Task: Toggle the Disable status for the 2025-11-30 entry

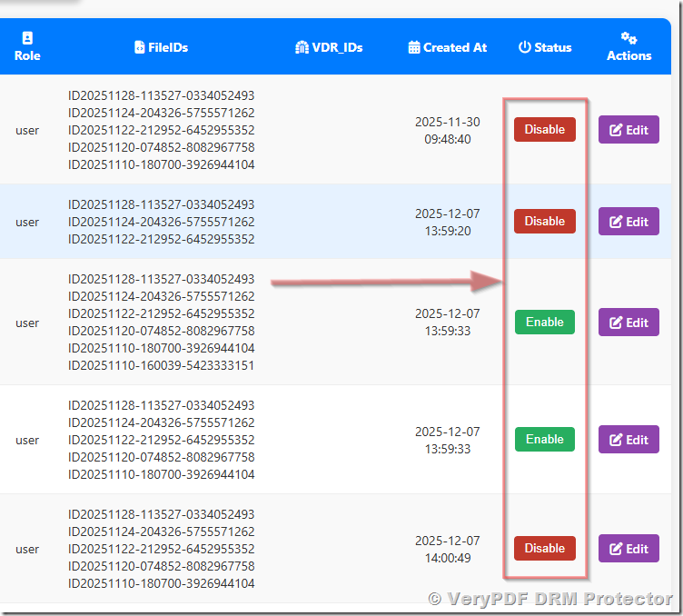Action: tap(544, 130)
